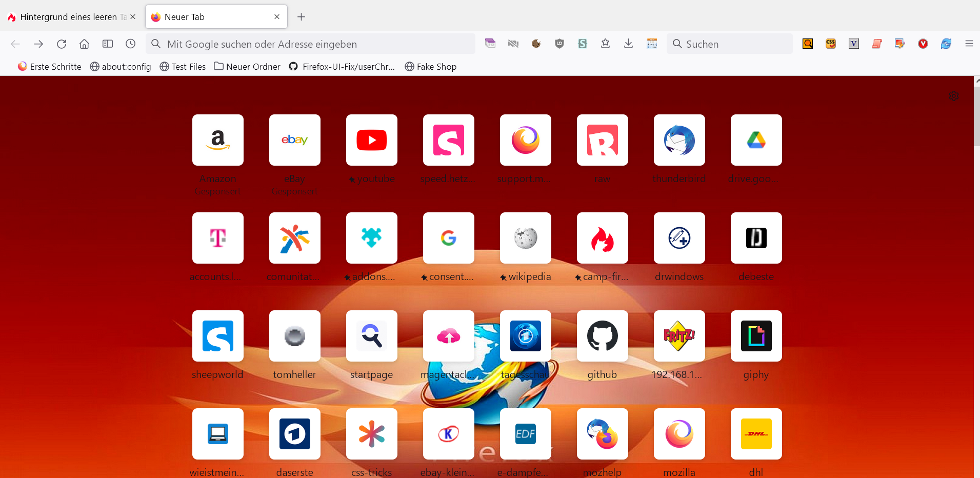Go to the home page
Image resolution: width=980 pixels, height=478 pixels.
point(85,44)
